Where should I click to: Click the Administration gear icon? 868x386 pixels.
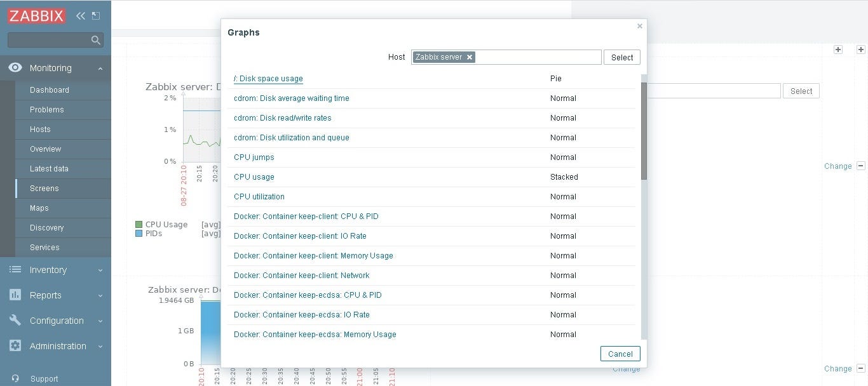click(15, 346)
